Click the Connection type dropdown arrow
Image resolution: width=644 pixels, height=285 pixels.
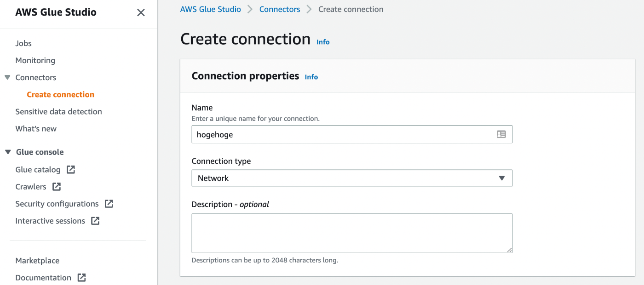click(502, 178)
